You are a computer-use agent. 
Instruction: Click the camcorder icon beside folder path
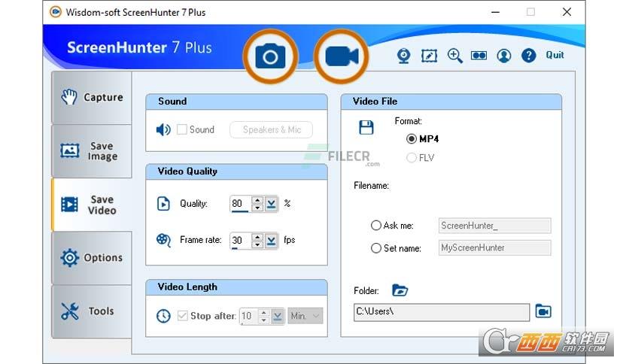coord(543,311)
